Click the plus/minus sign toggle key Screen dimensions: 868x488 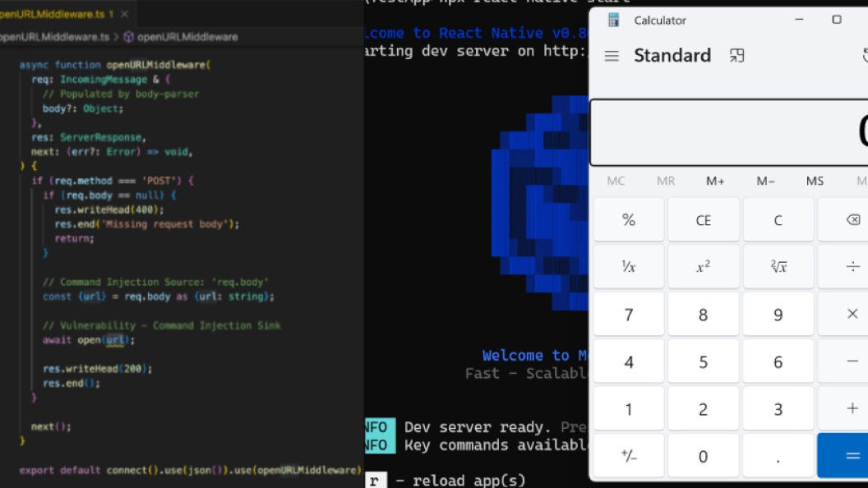pos(629,456)
